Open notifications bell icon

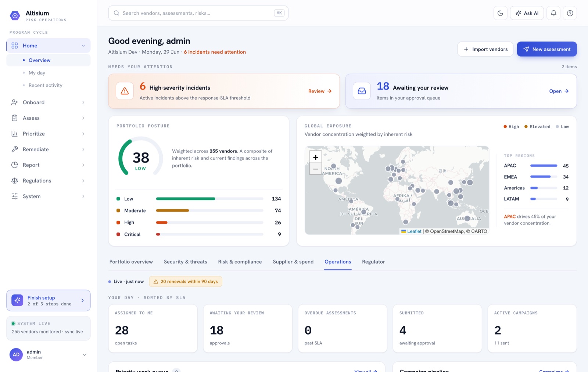553,13
